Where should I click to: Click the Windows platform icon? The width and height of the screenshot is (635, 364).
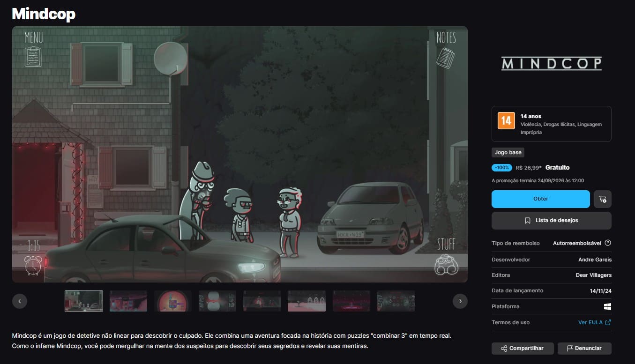[607, 306]
